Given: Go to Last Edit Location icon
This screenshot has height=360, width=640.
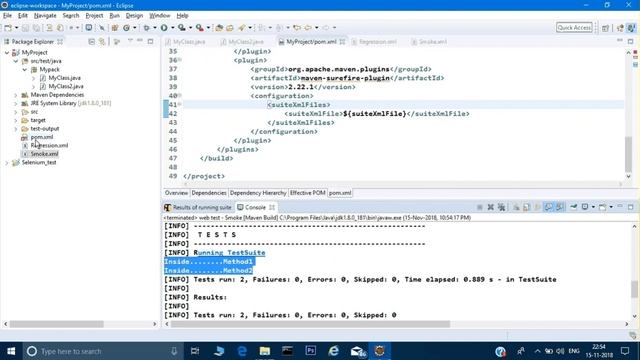Looking at the screenshot, I should [297, 28].
